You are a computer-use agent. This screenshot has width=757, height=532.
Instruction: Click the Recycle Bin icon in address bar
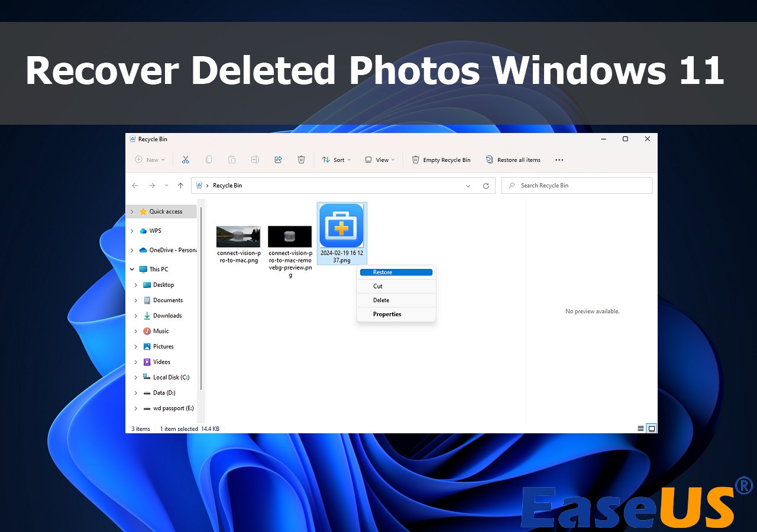click(199, 186)
